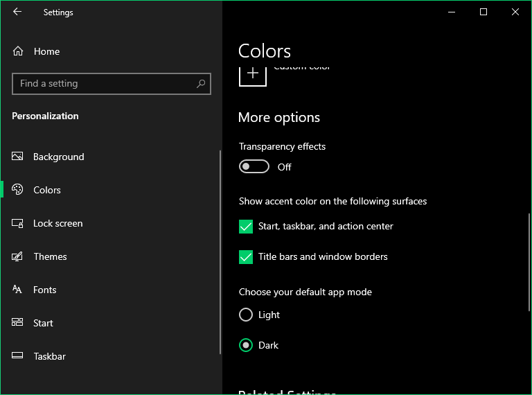Uncheck Title bars and window borders

click(246, 257)
